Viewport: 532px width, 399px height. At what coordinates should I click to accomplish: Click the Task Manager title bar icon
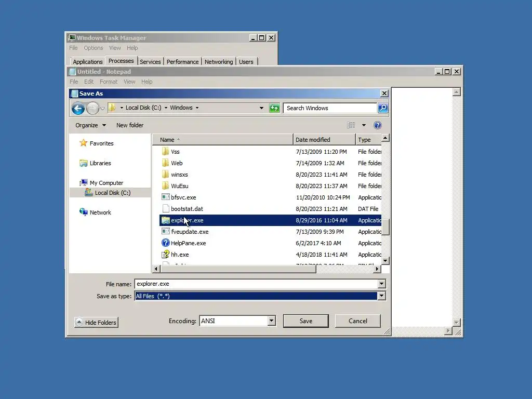71,37
